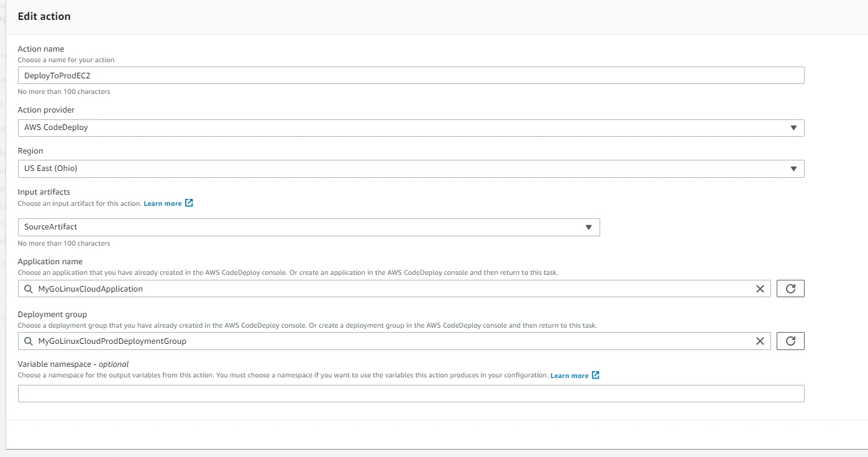The image size is (868, 457).
Task: Focus the Action name text field
Action: [410, 75]
